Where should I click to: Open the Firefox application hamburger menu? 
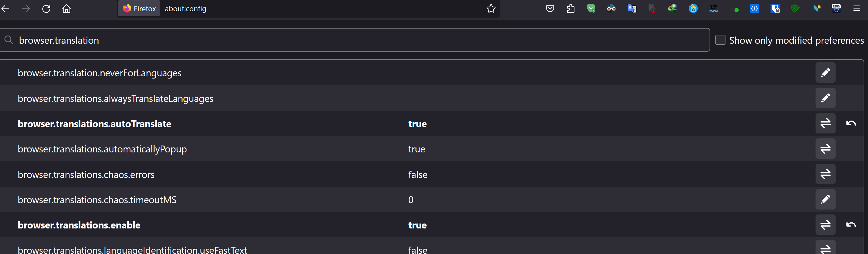pos(856,9)
